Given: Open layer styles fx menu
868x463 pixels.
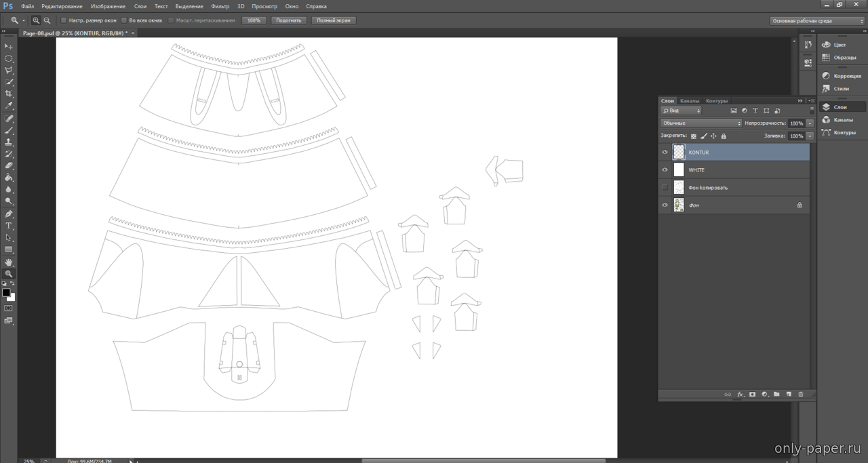Looking at the screenshot, I should tap(740, 395).
